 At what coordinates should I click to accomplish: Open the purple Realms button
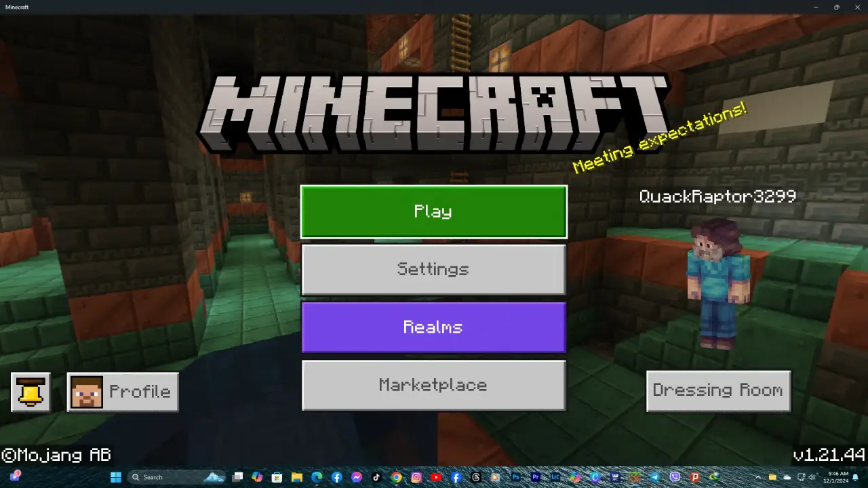pyautogui.click(x=433, y=327)
